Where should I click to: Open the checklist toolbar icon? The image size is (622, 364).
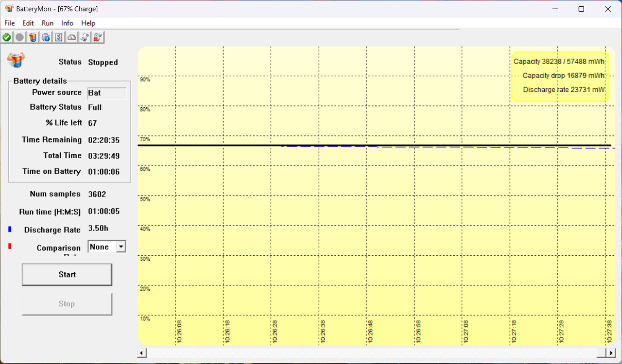coord(59,37)
